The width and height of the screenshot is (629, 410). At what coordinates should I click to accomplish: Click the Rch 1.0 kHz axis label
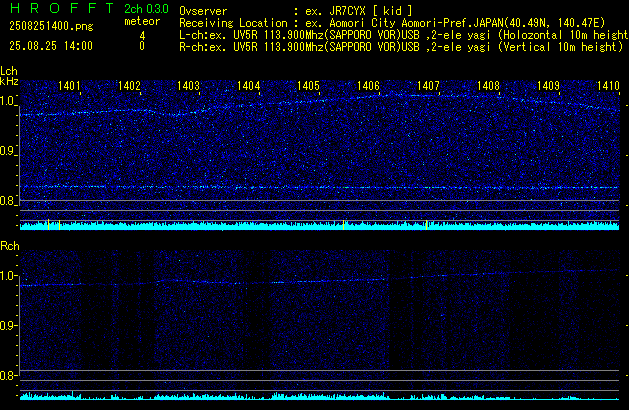coord(8,276)
